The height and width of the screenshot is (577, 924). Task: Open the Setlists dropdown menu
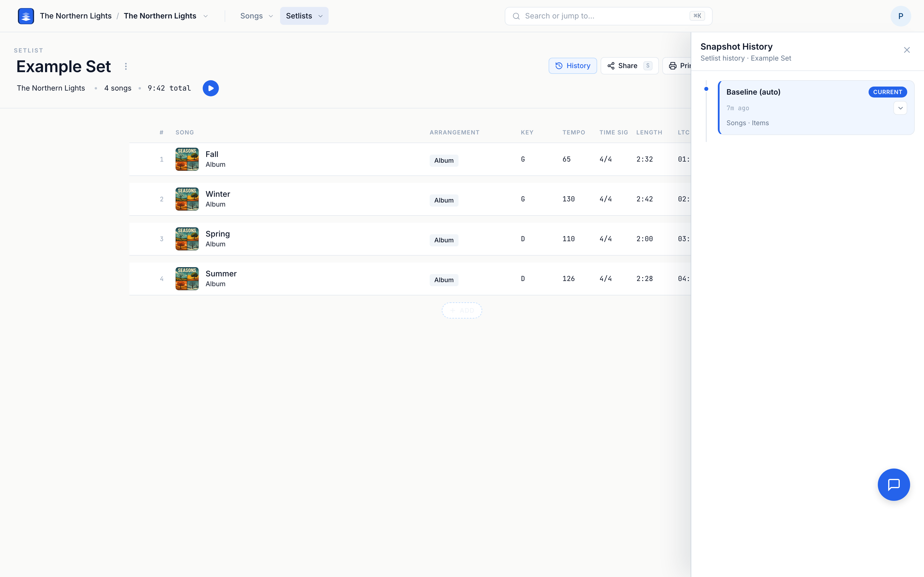click(304, 16)
